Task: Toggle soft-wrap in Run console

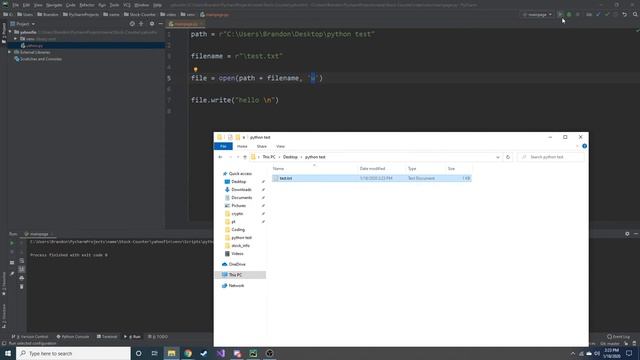Action: pos(22,260)
